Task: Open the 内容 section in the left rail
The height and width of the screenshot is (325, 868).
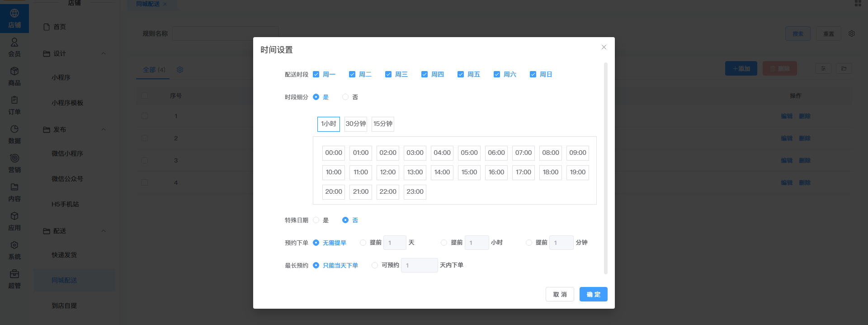Action: 14,192
